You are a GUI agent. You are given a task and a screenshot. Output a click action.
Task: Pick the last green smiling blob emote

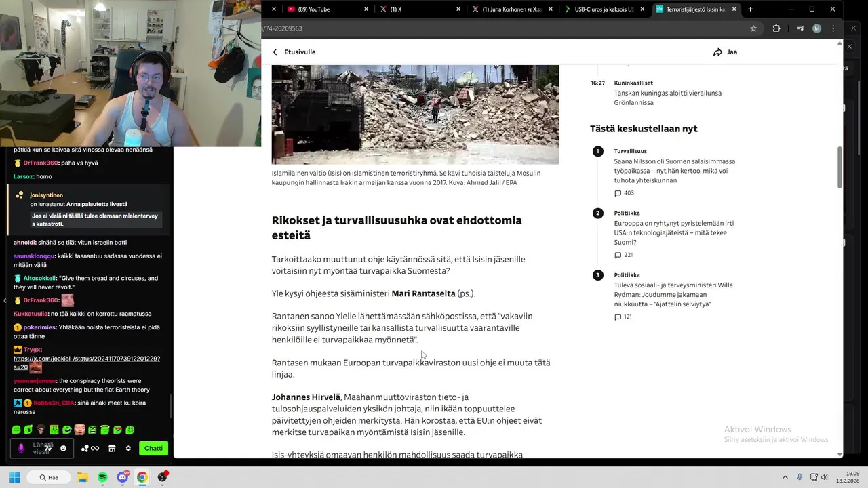coord(130,430)
